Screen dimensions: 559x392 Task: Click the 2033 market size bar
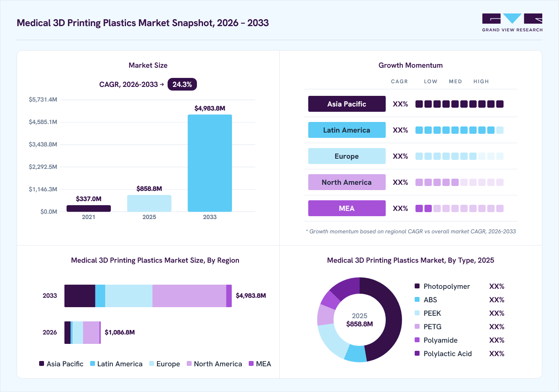pos(210,163)
